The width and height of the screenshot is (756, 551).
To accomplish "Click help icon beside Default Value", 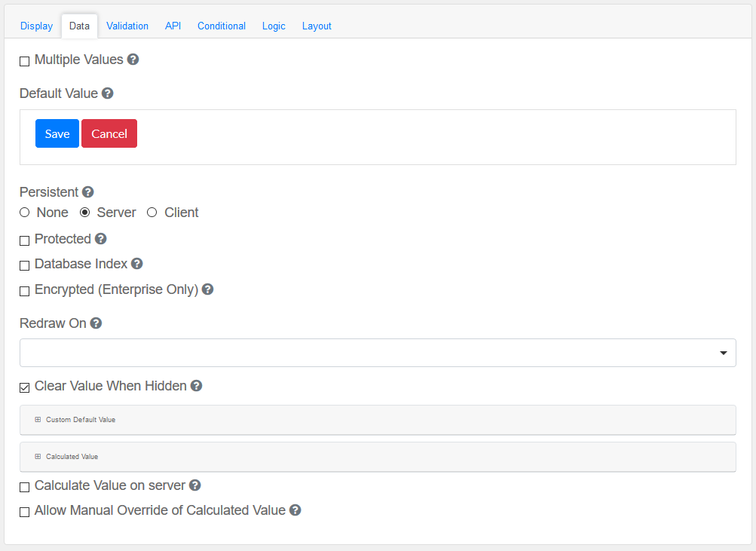I will point(107,93).
